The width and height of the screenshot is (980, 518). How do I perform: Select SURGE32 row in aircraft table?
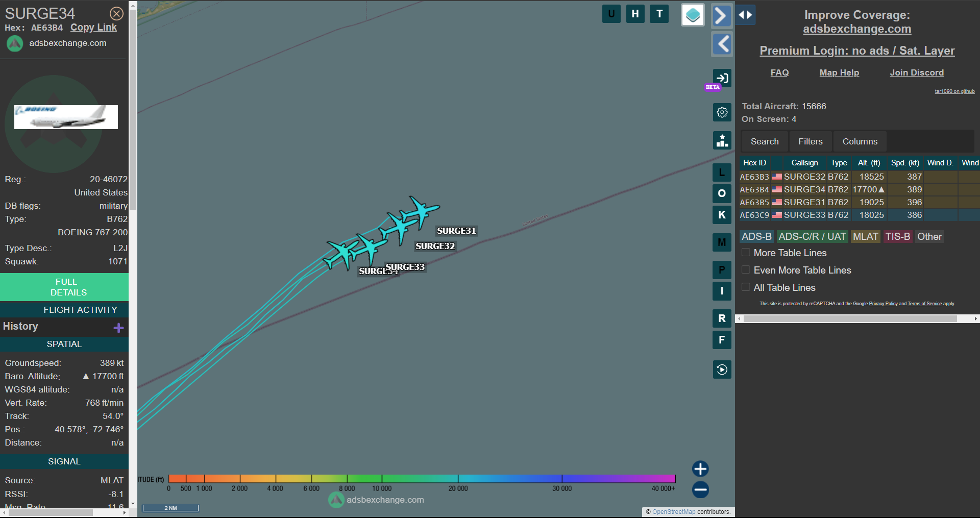(x=860, y=177)
